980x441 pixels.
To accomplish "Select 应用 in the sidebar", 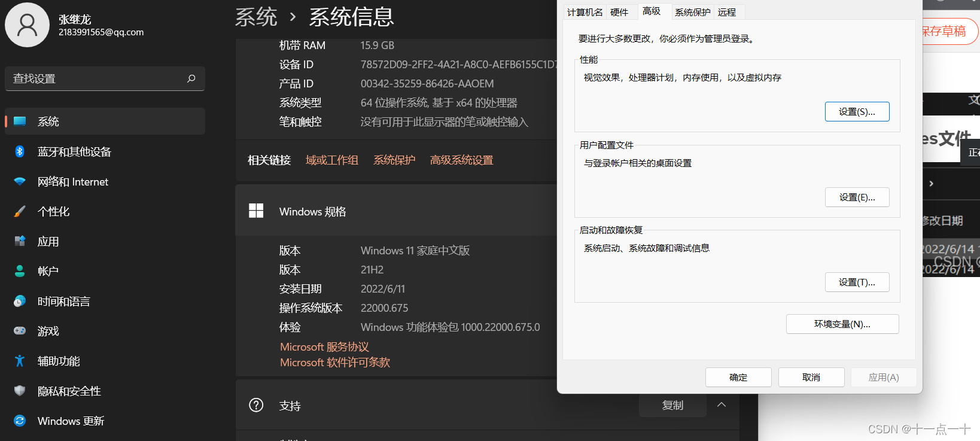I will (x=105, y=241).
